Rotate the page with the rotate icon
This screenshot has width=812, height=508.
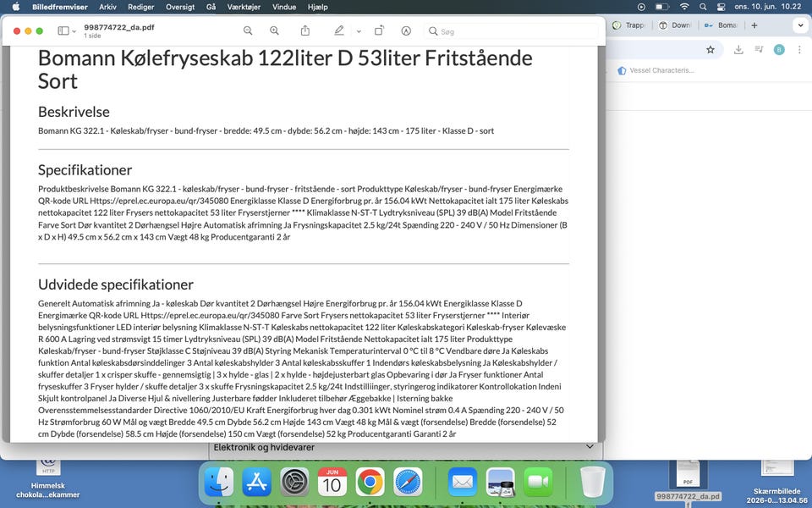(x=379, y=30)
